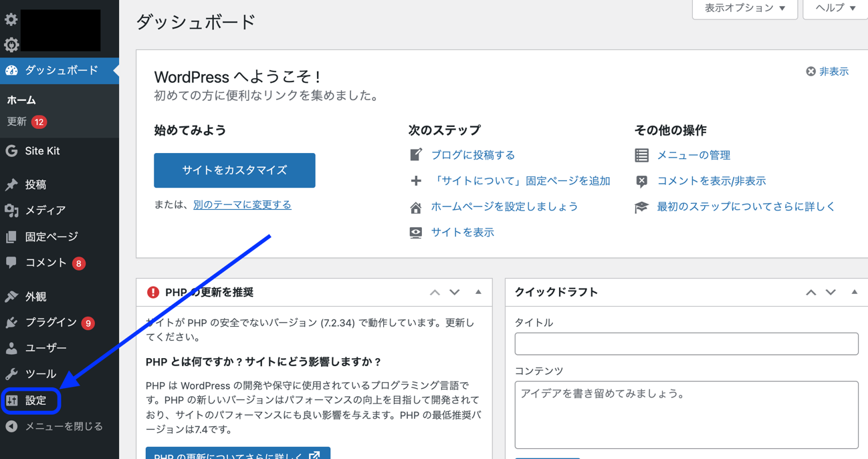
Task: Click the コンテンツ textarea in クイックドラフト
Action: pos(687,415)
